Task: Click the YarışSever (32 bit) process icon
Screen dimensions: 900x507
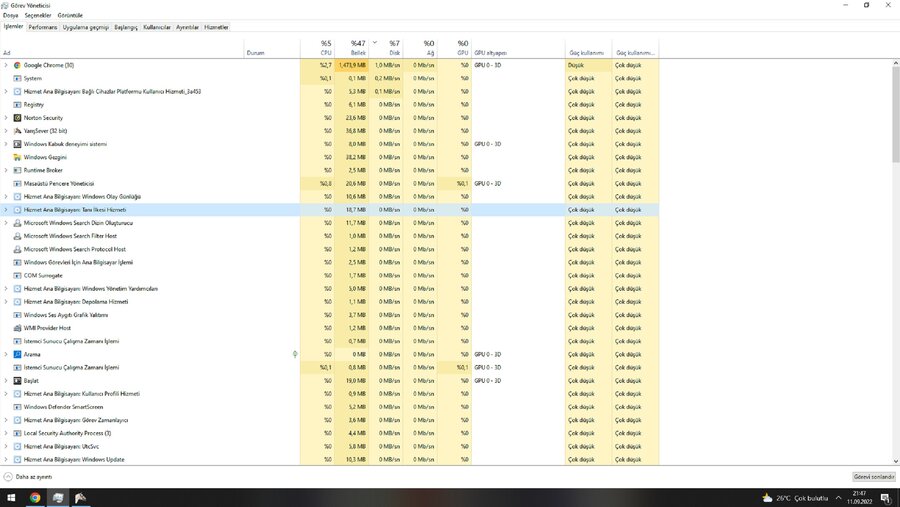Action: (x=17, y=131)
